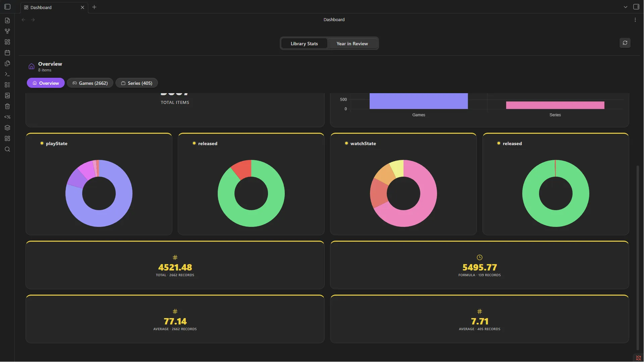This screenshot has width=644, height=362.
Task: Switch to Library Stats view
Action: (x=304, y=44)
